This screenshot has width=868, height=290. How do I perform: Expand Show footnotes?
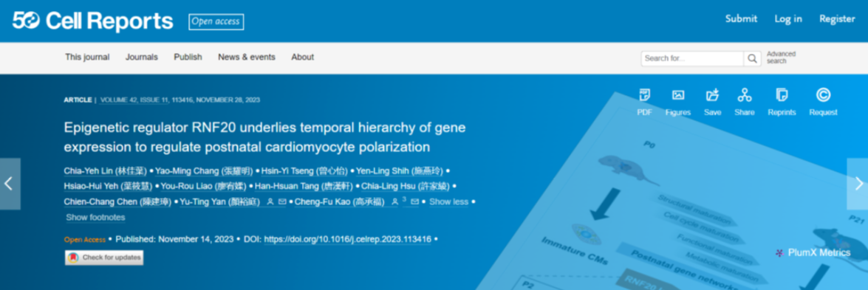tap(95, 218)
